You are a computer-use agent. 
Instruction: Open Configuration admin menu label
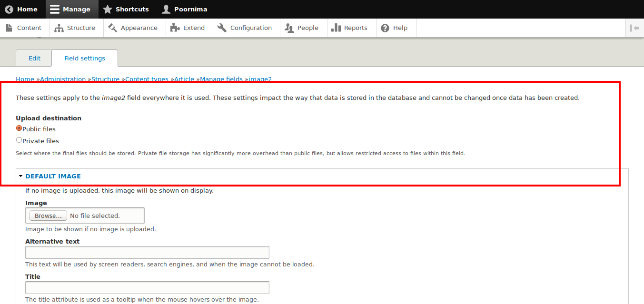point(251,28)
